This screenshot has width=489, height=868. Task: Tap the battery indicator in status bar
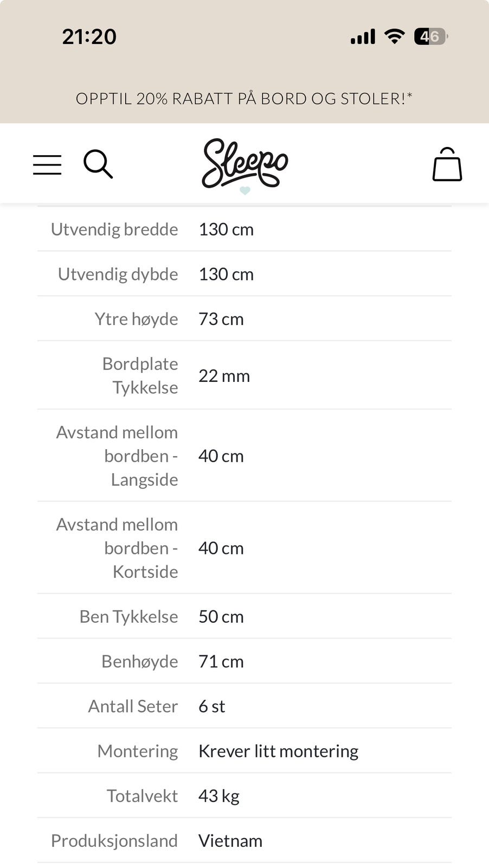[430, 36]
